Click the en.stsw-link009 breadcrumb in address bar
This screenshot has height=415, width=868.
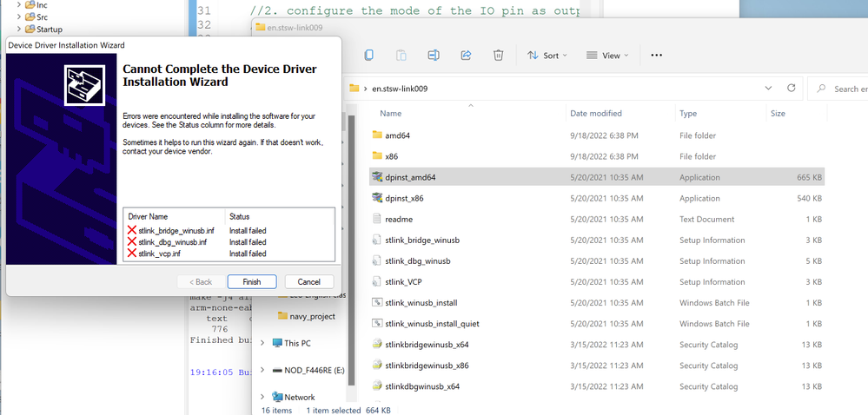[x=400, y=89]
